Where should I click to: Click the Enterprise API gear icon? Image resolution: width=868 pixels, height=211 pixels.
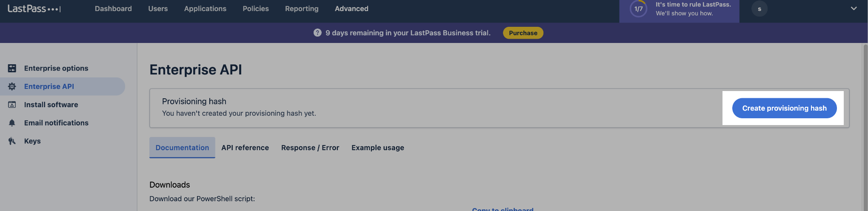tap(12, 86)
